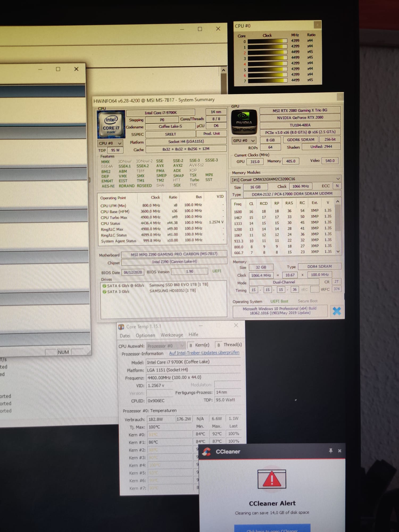Open the Optionen menu in Core Temp
The width and height of the screenshot is (399, 532).
(x=145, y=335)
